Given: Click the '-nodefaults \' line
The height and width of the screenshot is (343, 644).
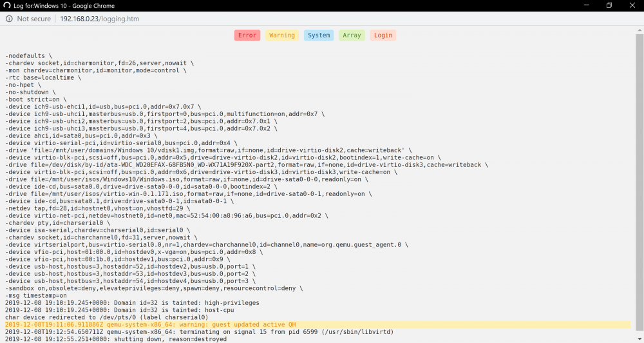Looking at the screenshot, I should coord(28,55).
